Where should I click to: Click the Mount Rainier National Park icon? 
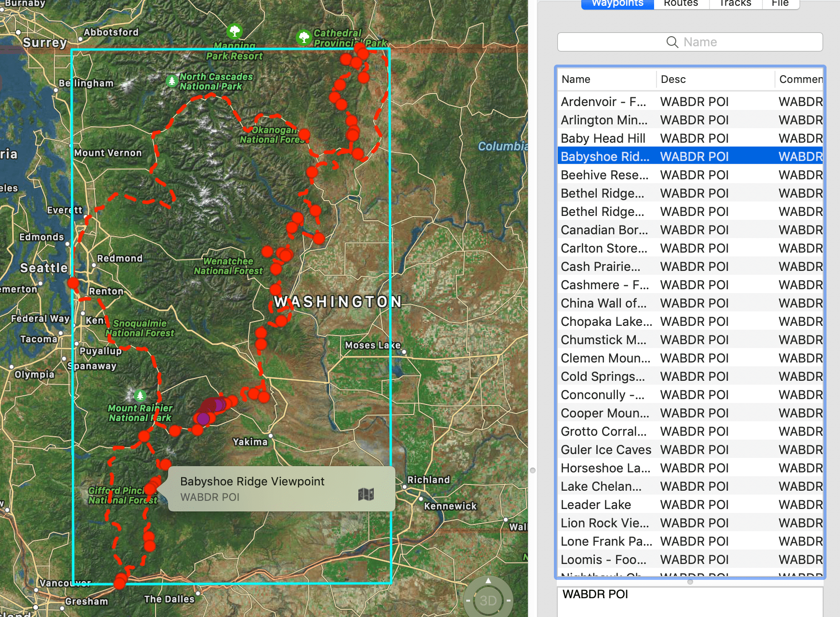click(x=140, y=396)
